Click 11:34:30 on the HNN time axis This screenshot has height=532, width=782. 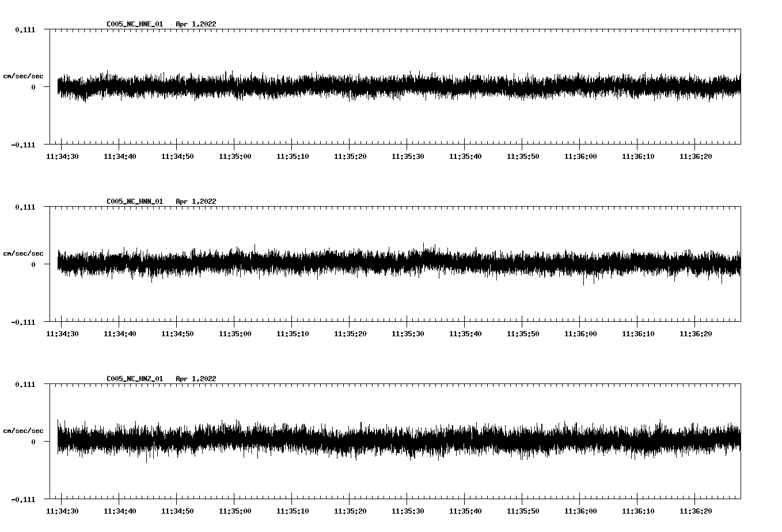pyautogui.click(x=62, y=334)
